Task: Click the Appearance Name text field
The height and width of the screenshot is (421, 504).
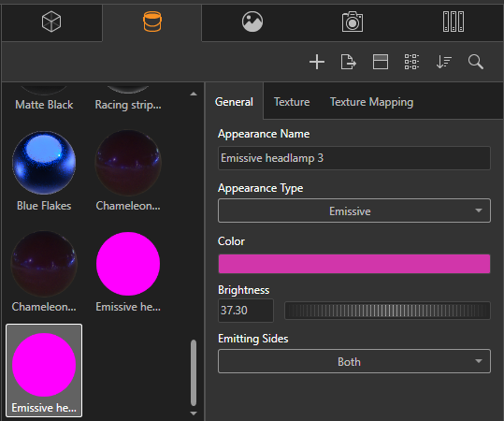Action: [354, 158]
